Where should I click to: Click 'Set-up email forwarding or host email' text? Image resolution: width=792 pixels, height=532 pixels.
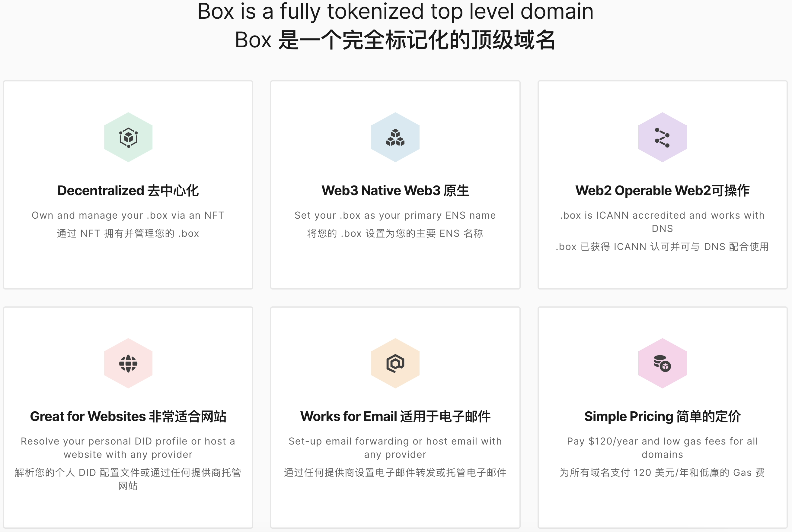click(395, 448)
